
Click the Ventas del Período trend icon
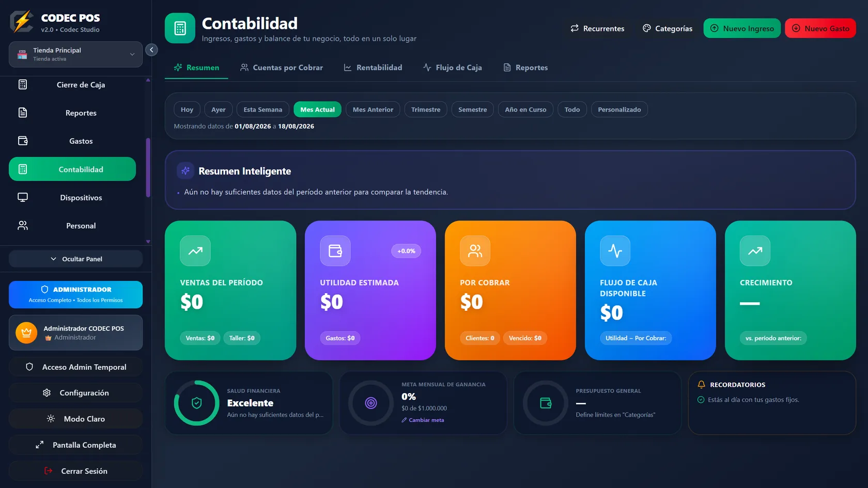195,251
